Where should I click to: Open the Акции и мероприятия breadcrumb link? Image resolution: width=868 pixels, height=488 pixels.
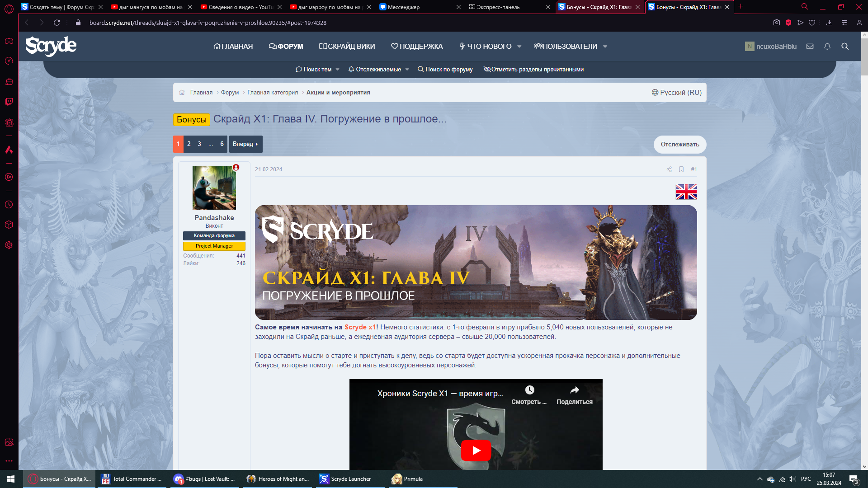tap(338, 93)
